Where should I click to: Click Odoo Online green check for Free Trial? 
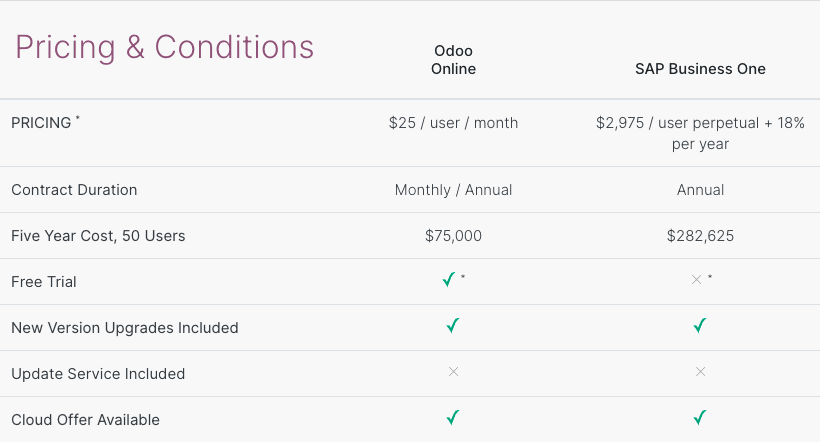[x=449, y=281]
